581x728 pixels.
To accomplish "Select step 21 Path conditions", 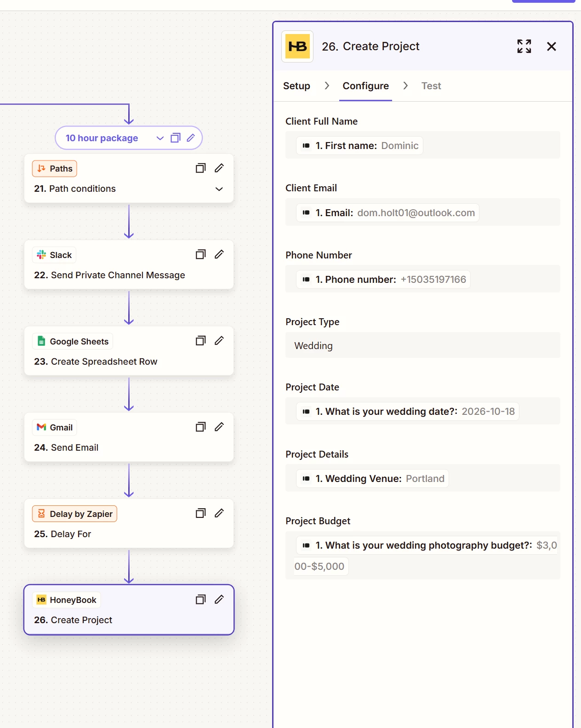I will coord(129,178).
